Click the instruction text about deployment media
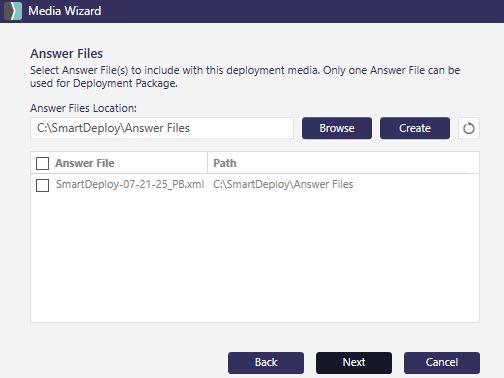504x378 pixels. [x=245, y=77]
